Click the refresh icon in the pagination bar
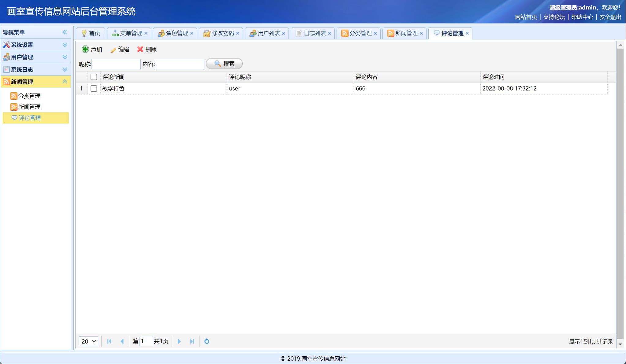 pos(207,341)
